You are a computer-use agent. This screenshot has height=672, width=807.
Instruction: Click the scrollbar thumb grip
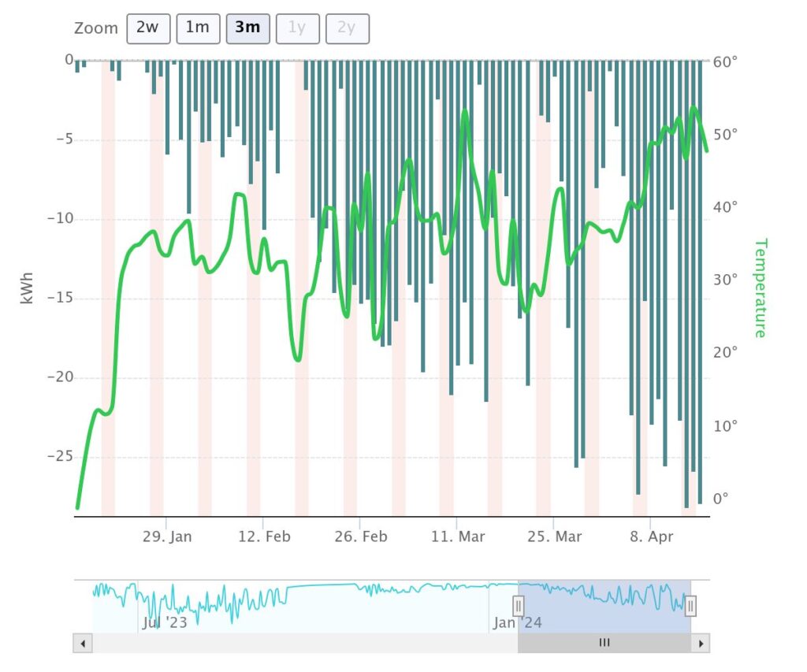click(604, 644)
